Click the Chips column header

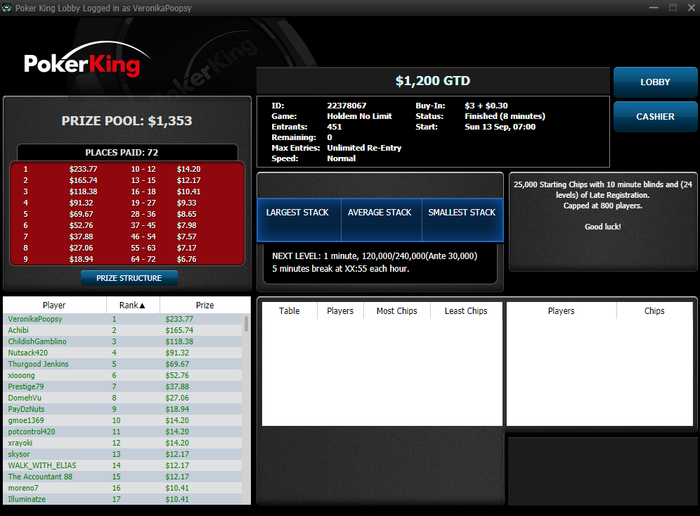click(654, 311)
